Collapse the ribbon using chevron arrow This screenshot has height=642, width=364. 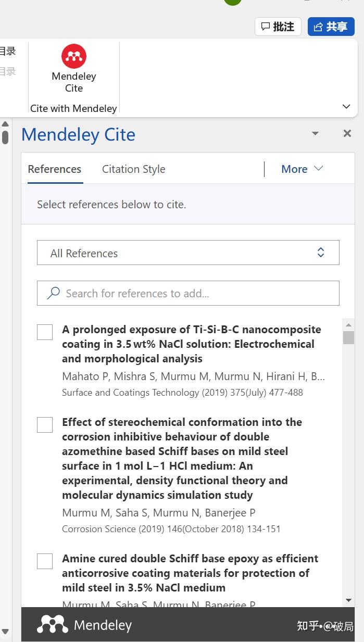pyautogui.click(x=346, y=107)
